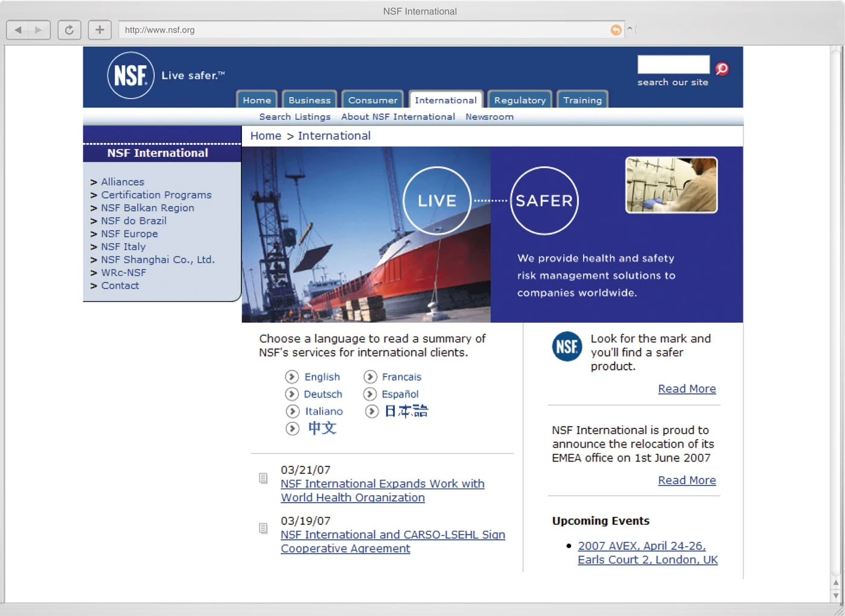Click the search magnifier icon
The image size is (845, 616).
click(722, 68)
